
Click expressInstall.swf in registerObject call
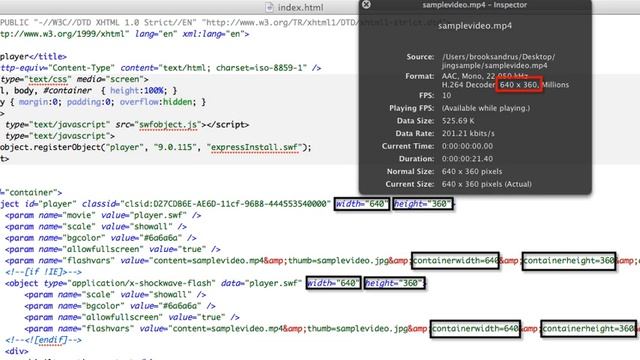pyautogui.click(x=256, y=147)
